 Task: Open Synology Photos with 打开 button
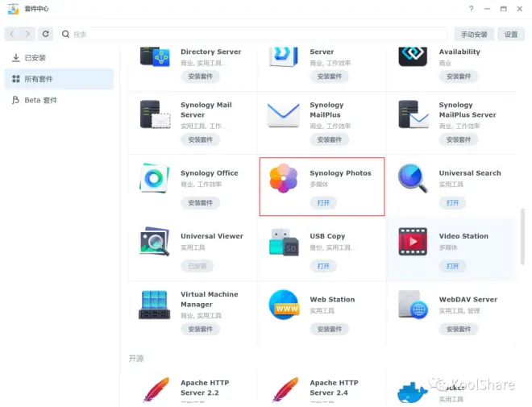coord(323,203)
